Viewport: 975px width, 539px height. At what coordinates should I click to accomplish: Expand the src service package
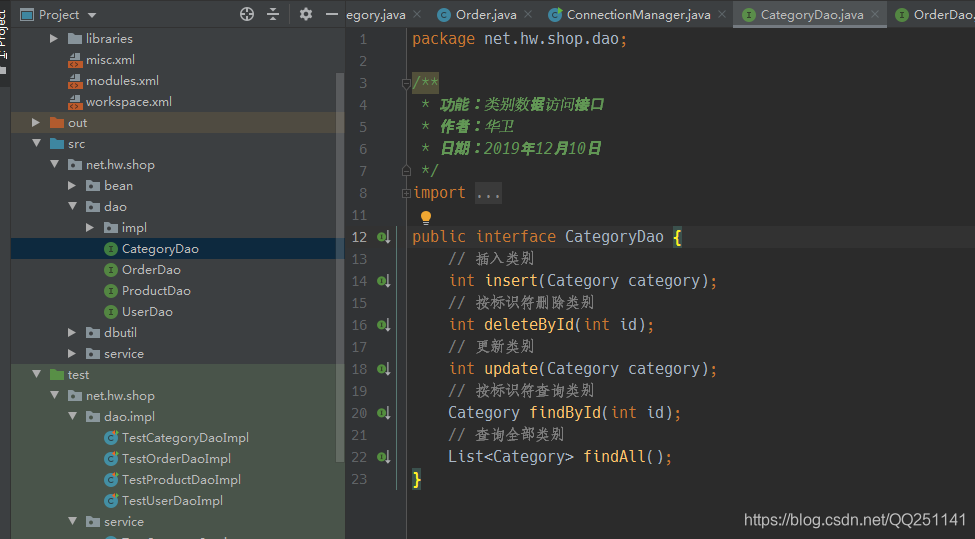click(72, 354)
